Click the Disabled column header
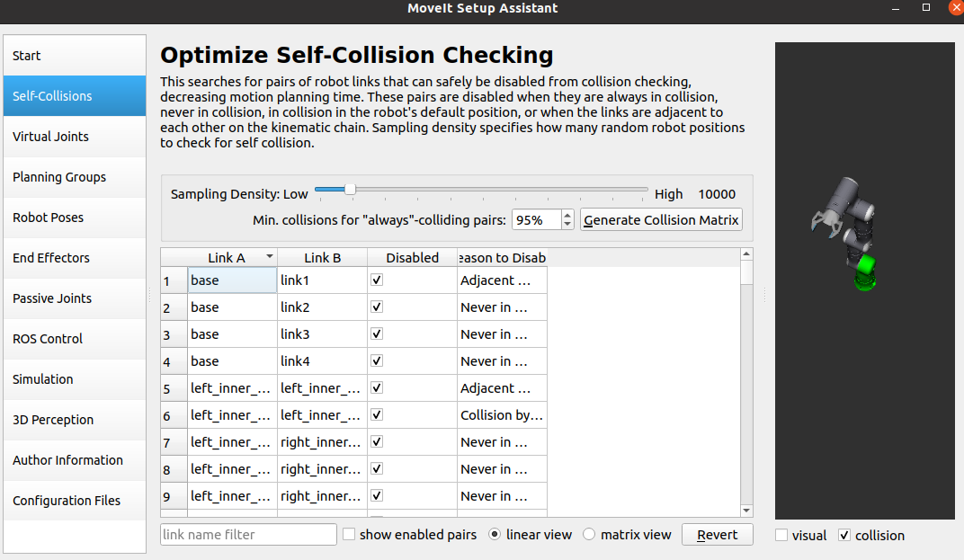Screen dimensions: 964x560 pos(412,258)
